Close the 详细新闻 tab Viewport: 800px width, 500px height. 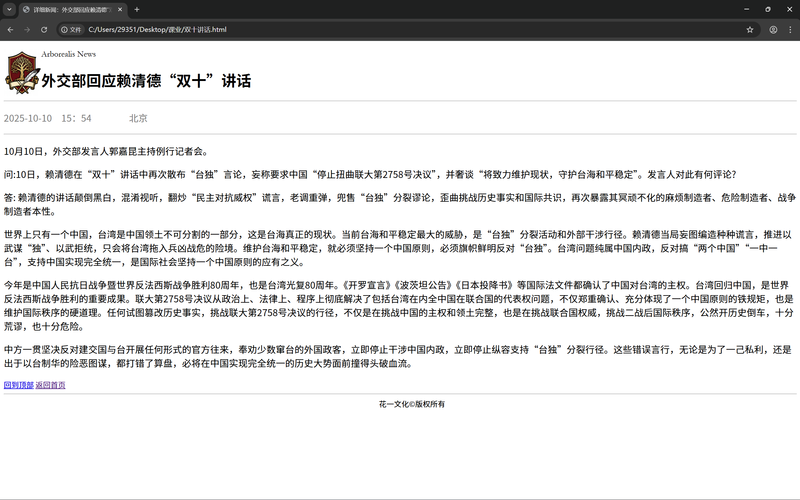point(121,9)
